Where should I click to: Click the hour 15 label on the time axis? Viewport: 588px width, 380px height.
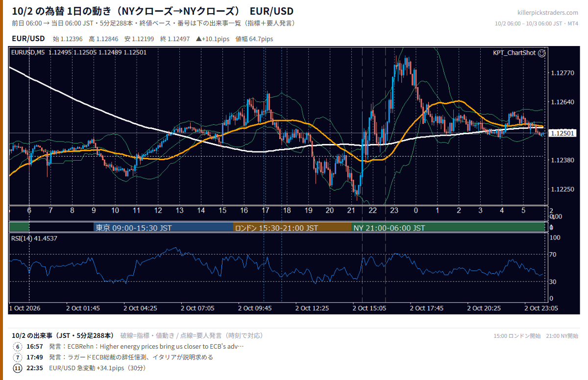[222, 211]
